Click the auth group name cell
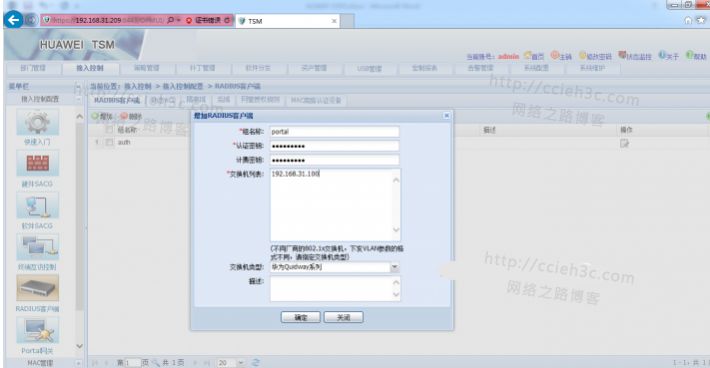The height and width of the screenshot is (368, 710). tap(124, 142)
